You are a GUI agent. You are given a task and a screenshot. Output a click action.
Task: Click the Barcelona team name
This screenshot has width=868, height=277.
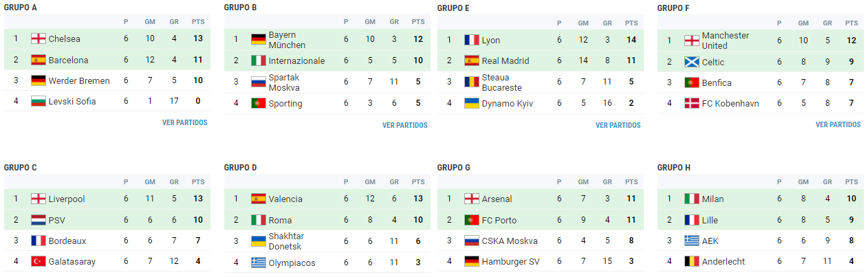coord(68,60)
